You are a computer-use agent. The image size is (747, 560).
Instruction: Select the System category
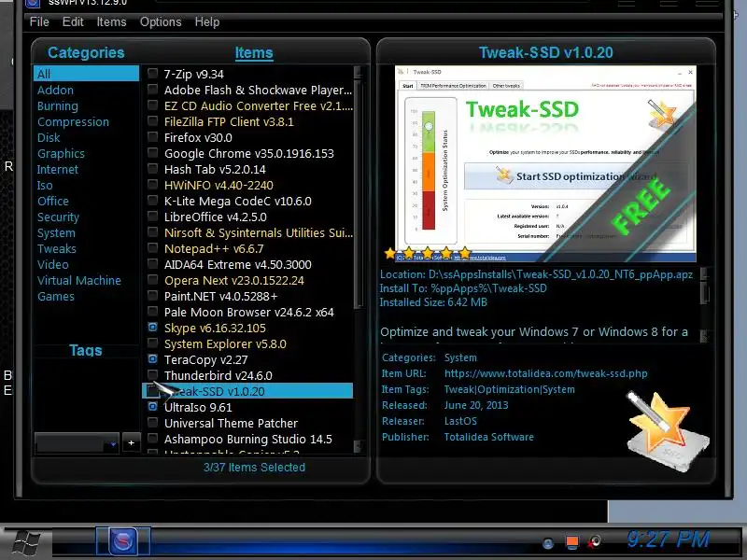point(56,232)
